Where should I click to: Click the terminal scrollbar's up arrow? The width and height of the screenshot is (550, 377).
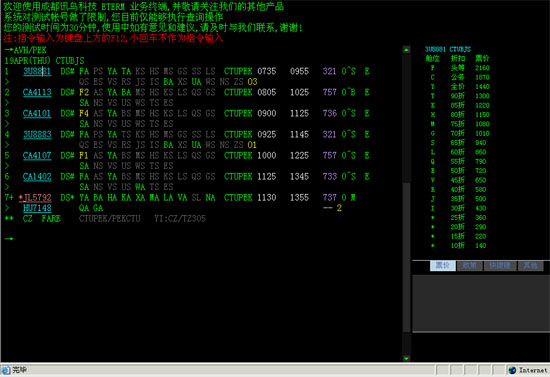[406, 50]
